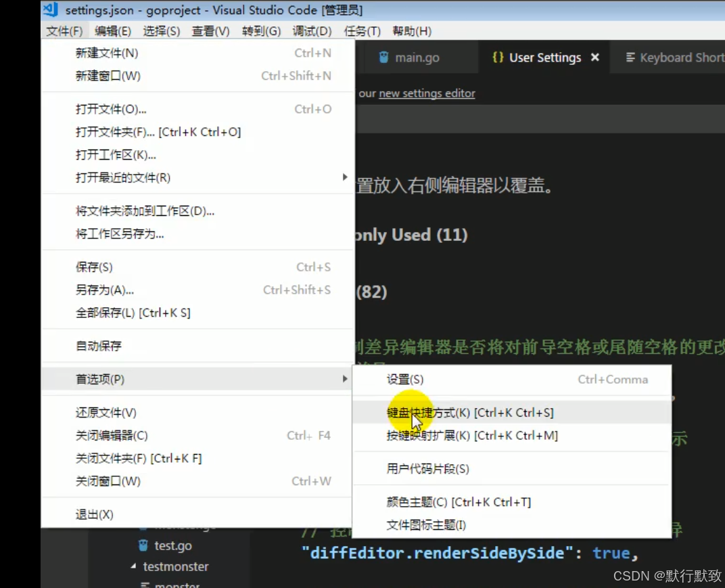The width and height of the screenshot is (725, 588).
Task: Select 另存为(A)... menu entry
Action: [198, 290]
